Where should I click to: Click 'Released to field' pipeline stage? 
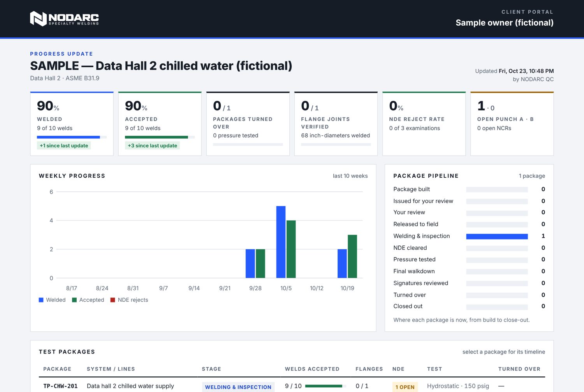tap(469, 224)
